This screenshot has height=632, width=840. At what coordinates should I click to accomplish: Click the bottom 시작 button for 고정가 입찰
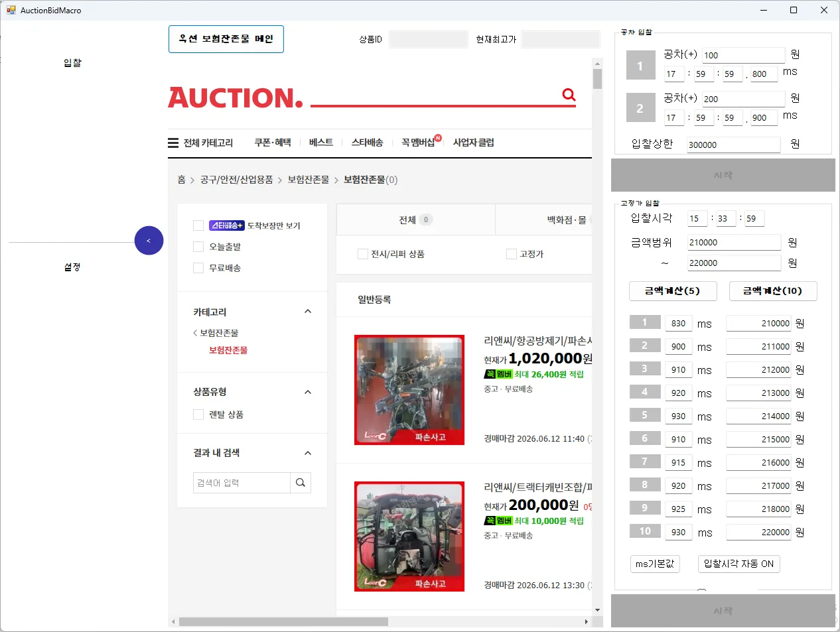click(723, 611)
